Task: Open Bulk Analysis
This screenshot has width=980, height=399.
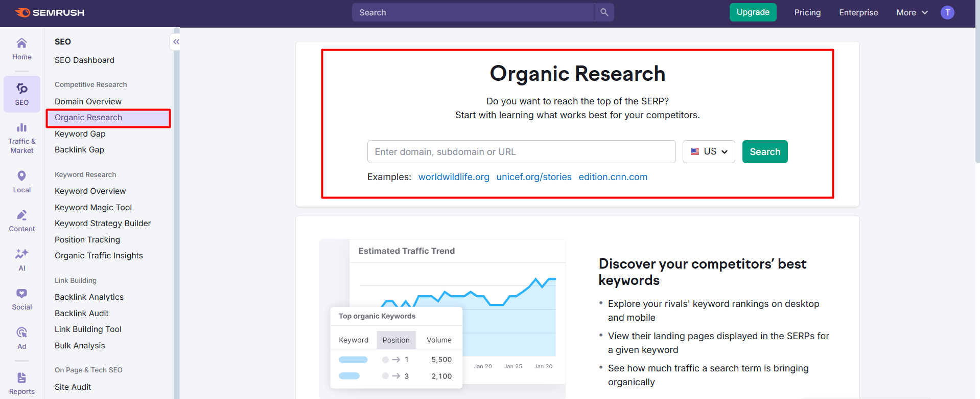Action: (x=80, y=346)
